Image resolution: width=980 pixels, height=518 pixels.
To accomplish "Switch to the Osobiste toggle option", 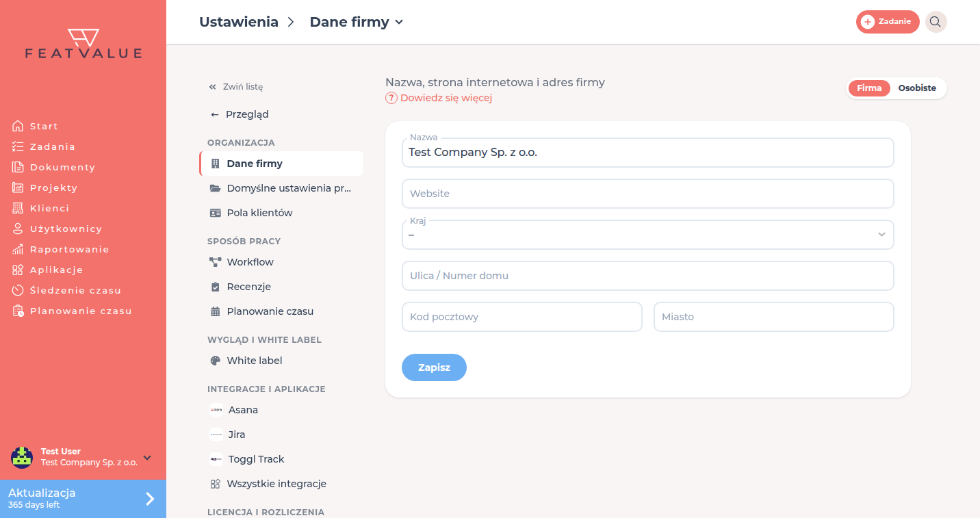I will 917,88.
